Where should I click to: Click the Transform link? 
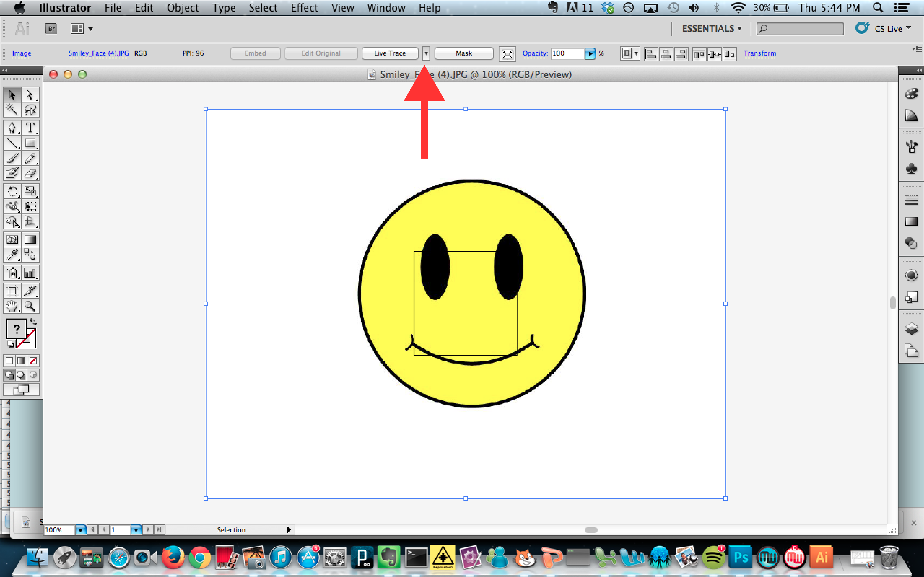(759, 53)
